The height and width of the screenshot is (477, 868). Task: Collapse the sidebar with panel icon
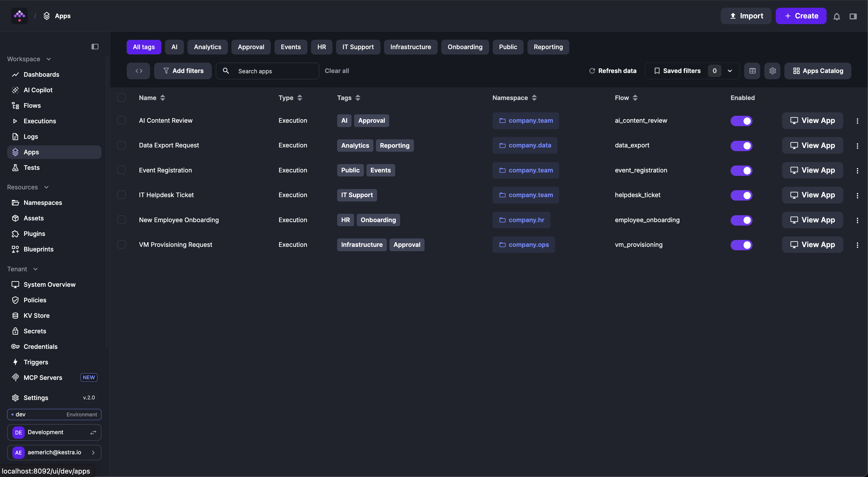(x=95, y=47)
